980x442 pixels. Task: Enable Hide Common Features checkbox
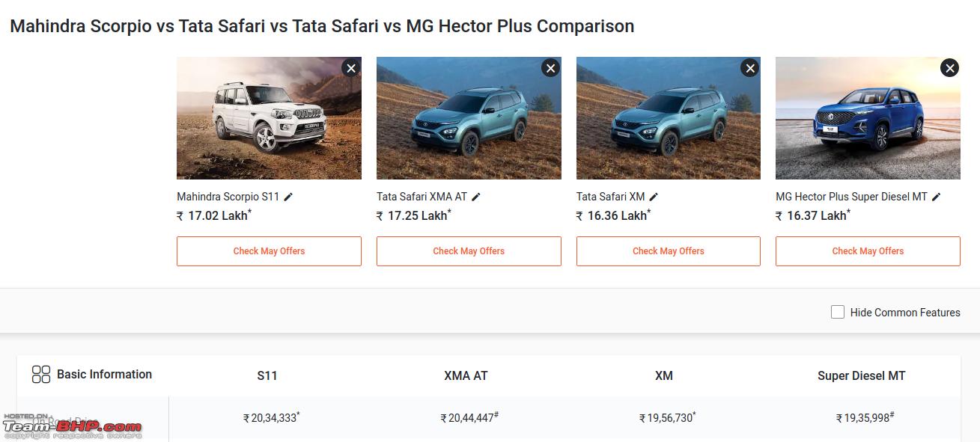(x=838, y=312)
